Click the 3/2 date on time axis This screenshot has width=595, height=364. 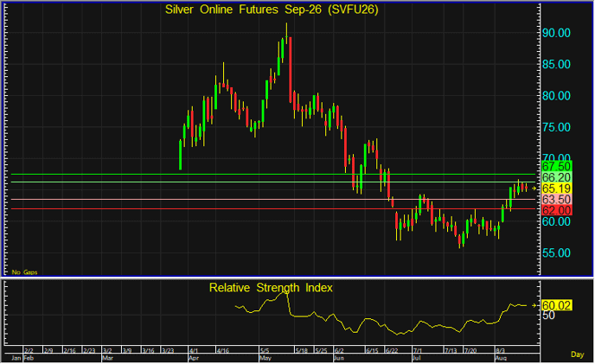click(107, 350)
